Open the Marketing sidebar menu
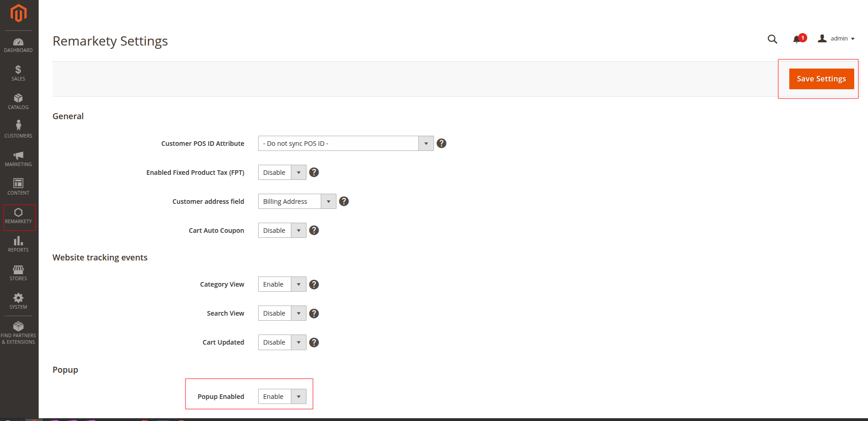 point(18,159)
